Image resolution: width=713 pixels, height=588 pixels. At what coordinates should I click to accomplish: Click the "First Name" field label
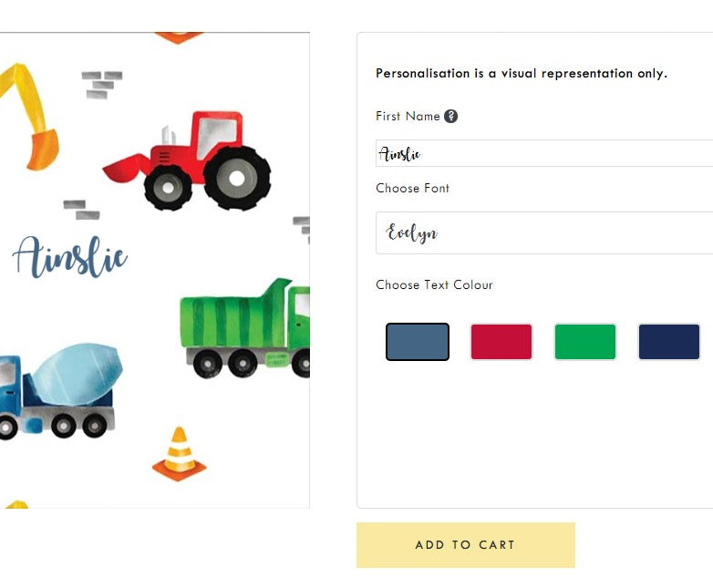408,117
